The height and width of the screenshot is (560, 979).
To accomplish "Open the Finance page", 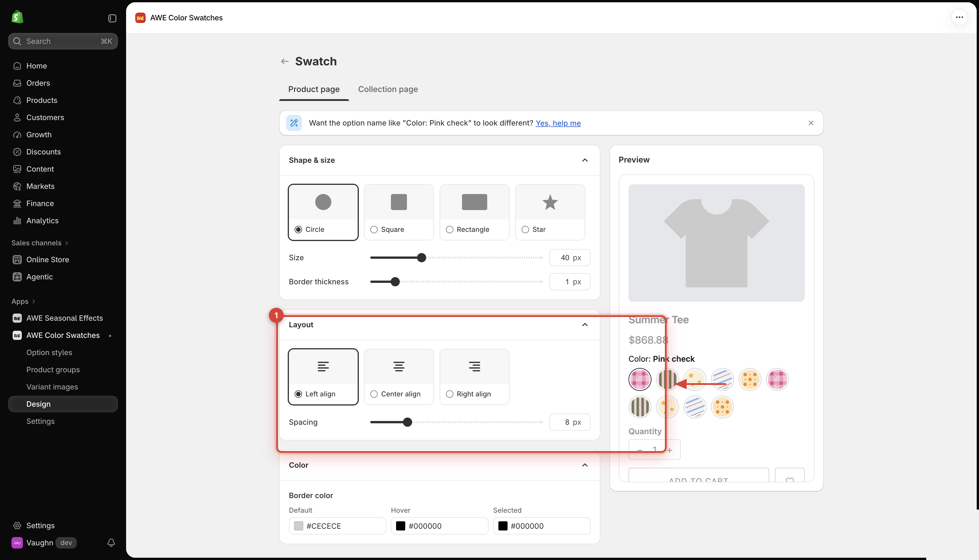I will pos(63,203).
